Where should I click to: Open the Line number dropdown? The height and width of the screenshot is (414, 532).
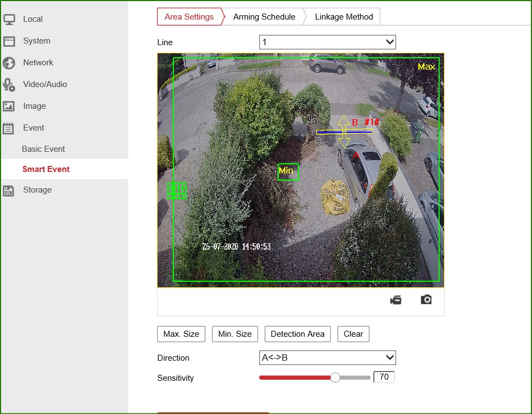[327, 42]
